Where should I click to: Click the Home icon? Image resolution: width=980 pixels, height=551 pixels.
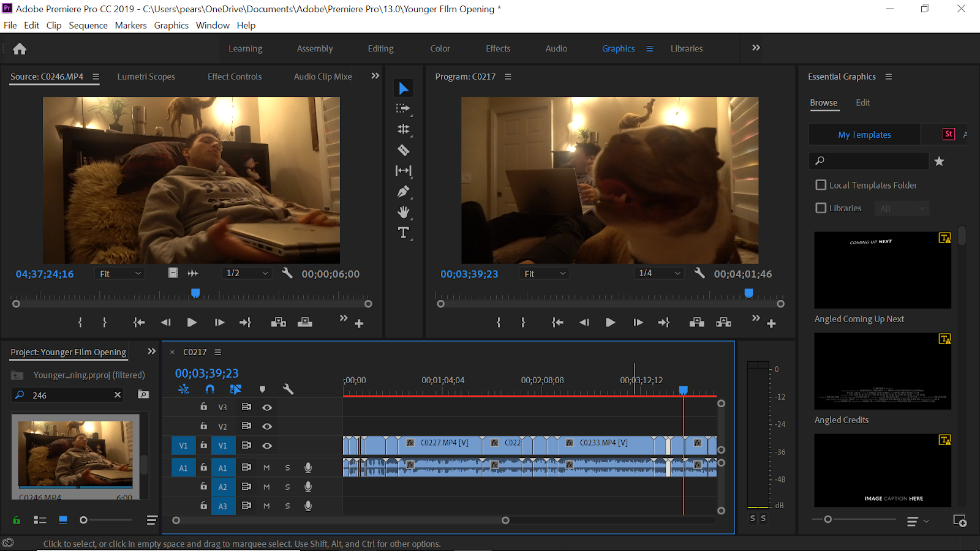(x=20, y=48)
